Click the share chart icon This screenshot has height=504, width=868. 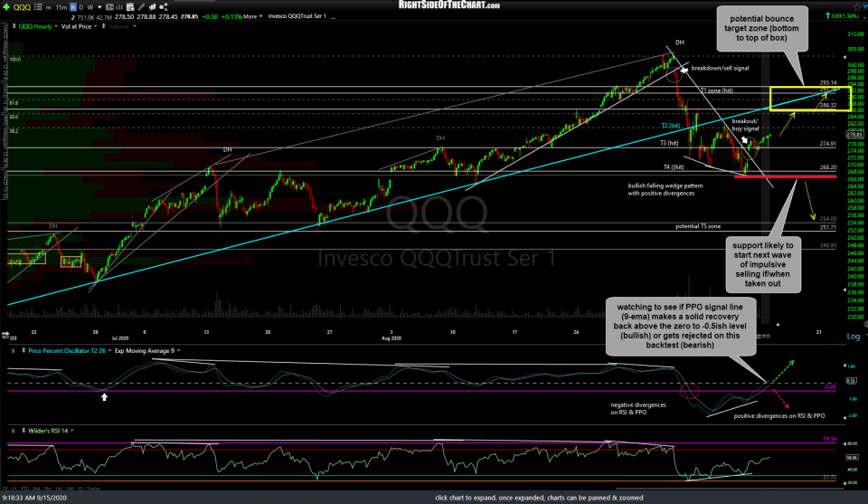[x=164, y=7]
